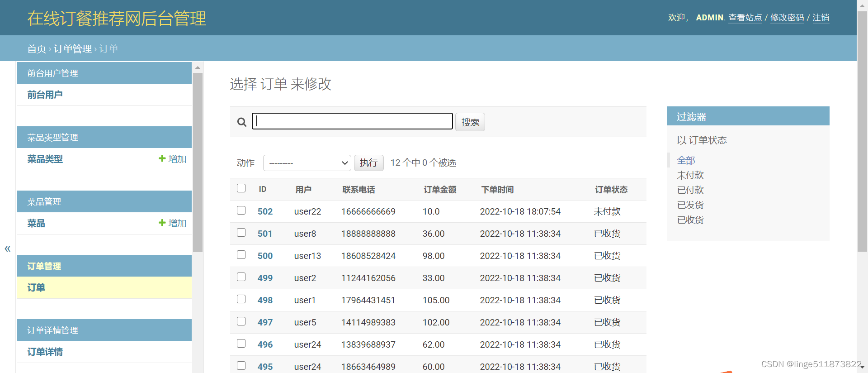Check the box for order 501

241,233
